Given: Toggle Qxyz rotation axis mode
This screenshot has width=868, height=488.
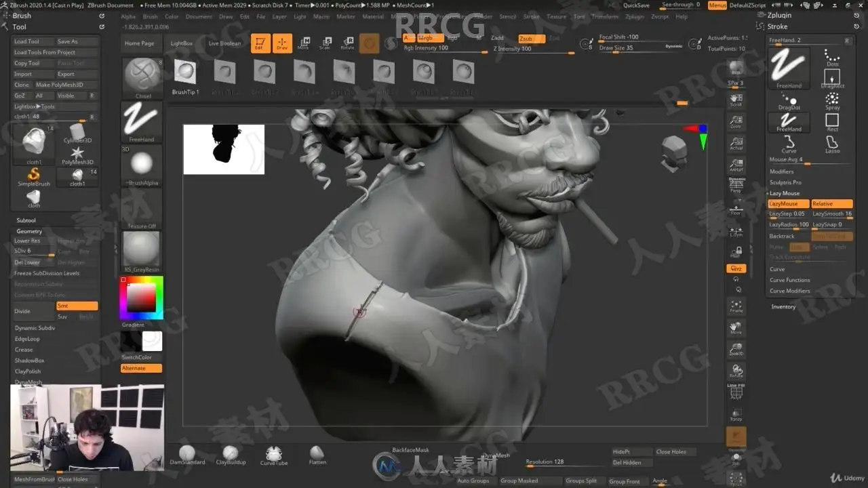Looking at the screenshot, I should tap(736, 268).
